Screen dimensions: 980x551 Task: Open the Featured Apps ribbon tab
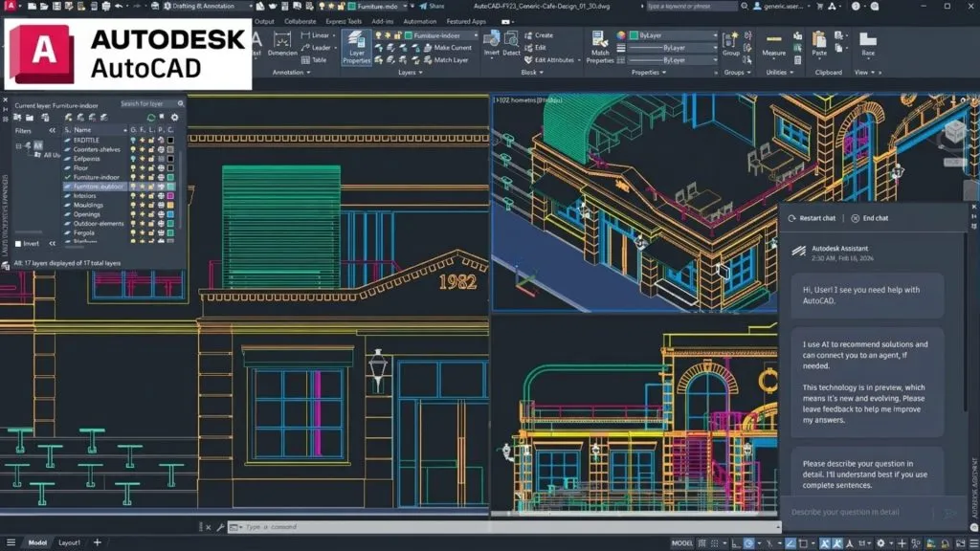tap(466, 21)
